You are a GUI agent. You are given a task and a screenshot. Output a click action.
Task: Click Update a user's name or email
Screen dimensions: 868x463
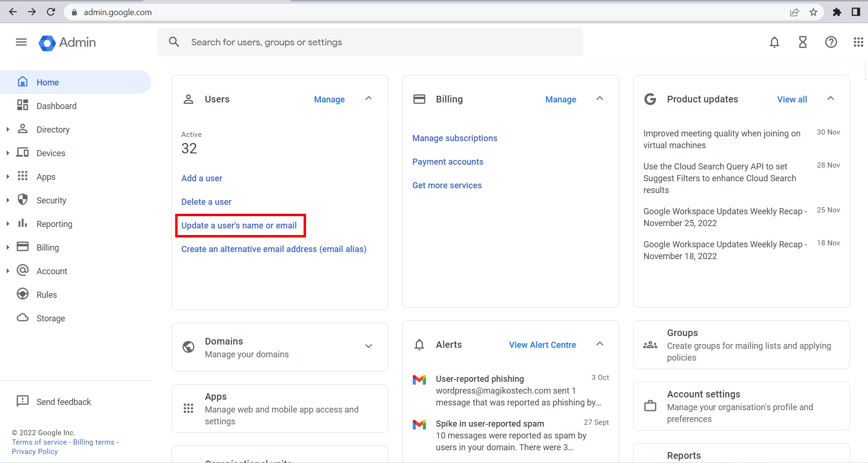tap(239, 225)
